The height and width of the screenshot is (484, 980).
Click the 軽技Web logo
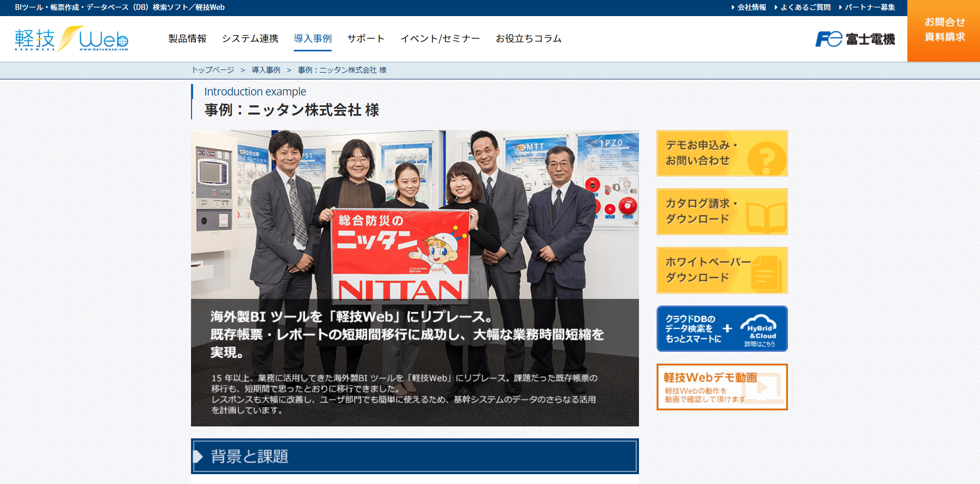(x=72, y=39)
